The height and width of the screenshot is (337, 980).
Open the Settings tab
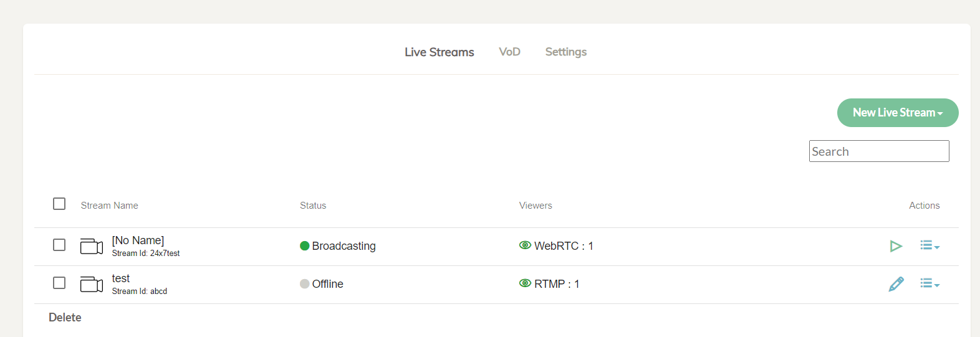pos(566,52)
